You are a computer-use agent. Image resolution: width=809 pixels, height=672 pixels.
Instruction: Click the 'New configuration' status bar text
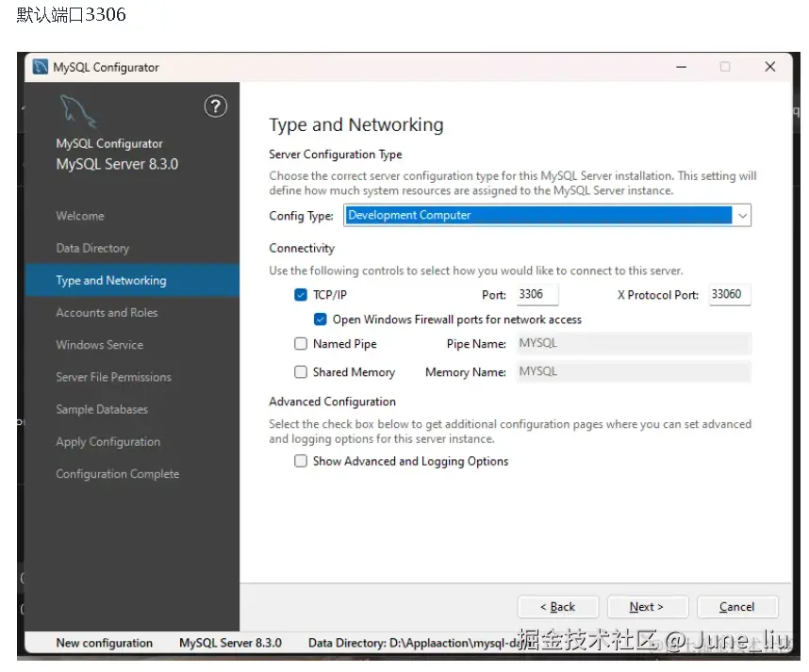(105, 643)
